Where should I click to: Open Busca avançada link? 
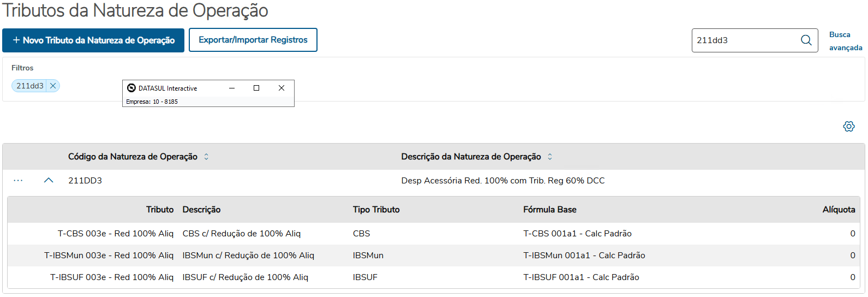pos(845,41)
